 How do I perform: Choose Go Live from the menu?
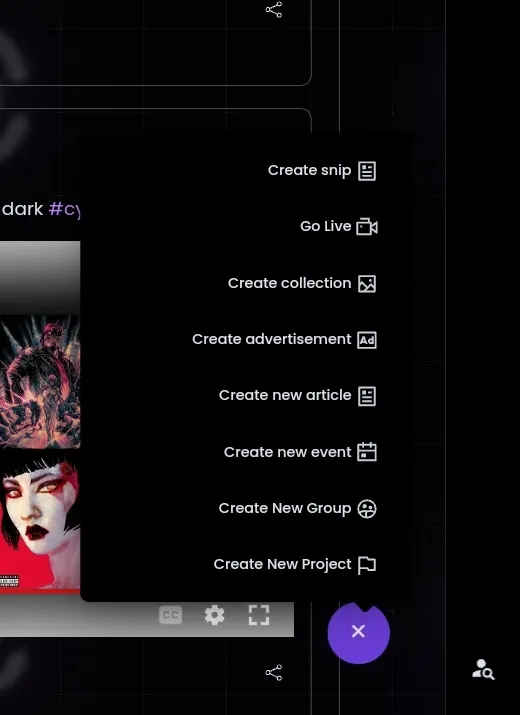338,226
